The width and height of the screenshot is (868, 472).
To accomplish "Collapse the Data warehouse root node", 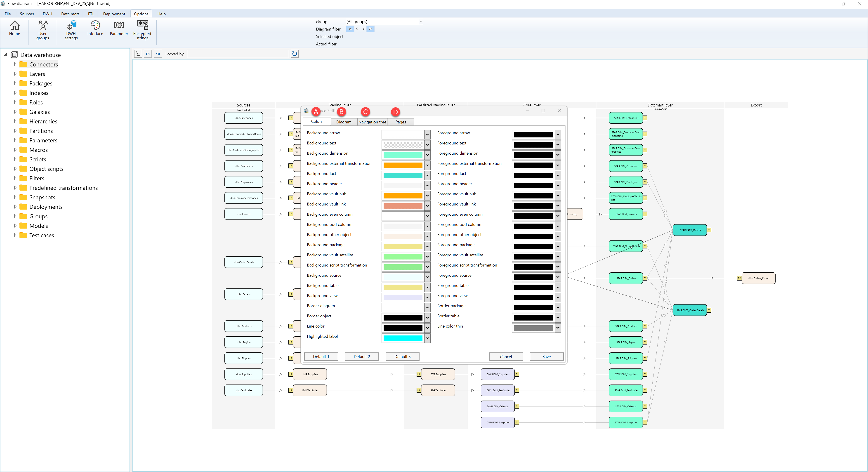I will [5, 54].
